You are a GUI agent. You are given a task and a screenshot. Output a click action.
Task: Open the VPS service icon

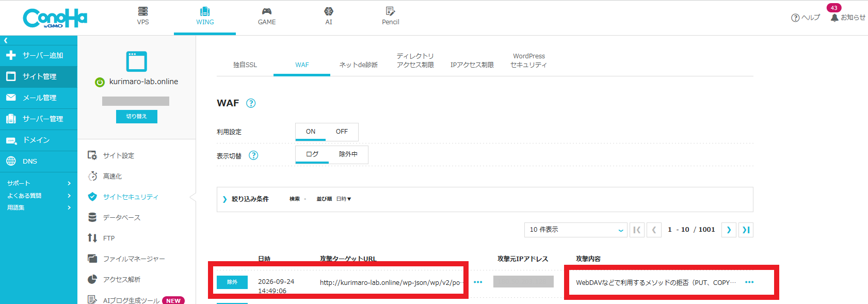[143, 15]
